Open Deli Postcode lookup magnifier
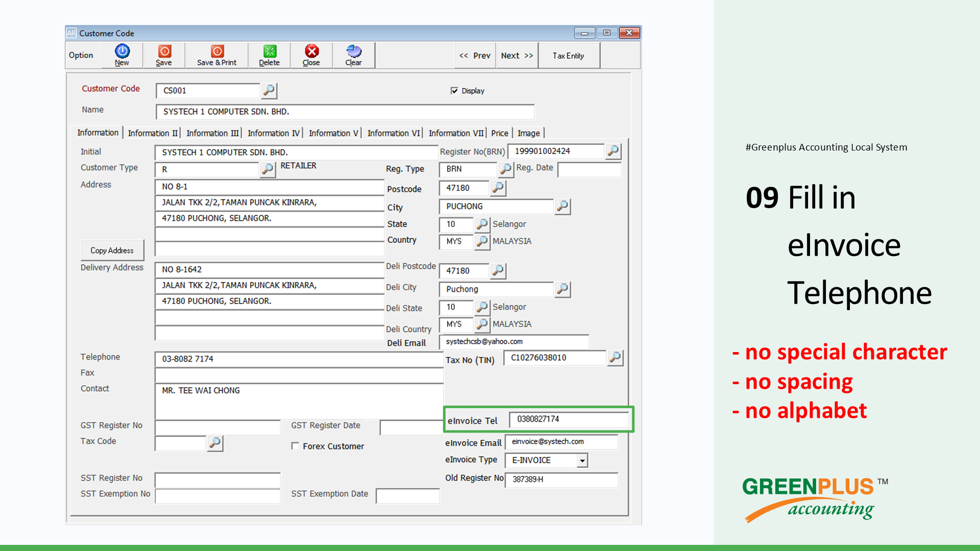This screenshot has height=551, width=980. coord(498,271)
